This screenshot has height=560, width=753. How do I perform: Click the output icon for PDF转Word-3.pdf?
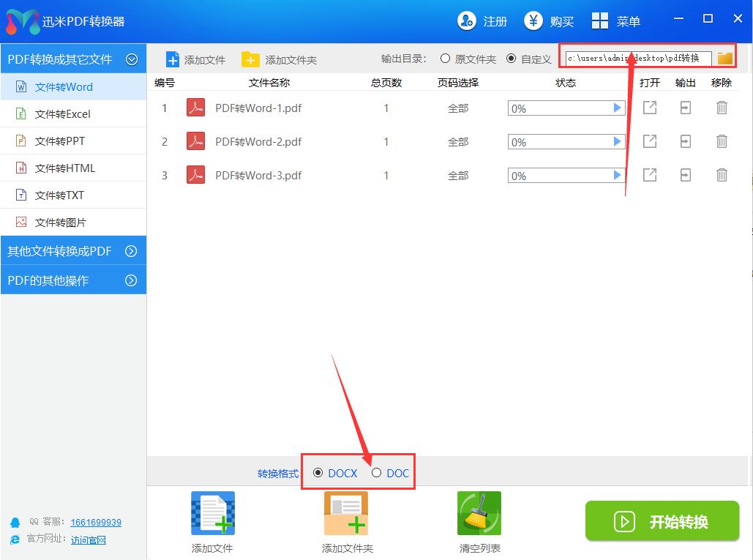[x=685, y=175]
